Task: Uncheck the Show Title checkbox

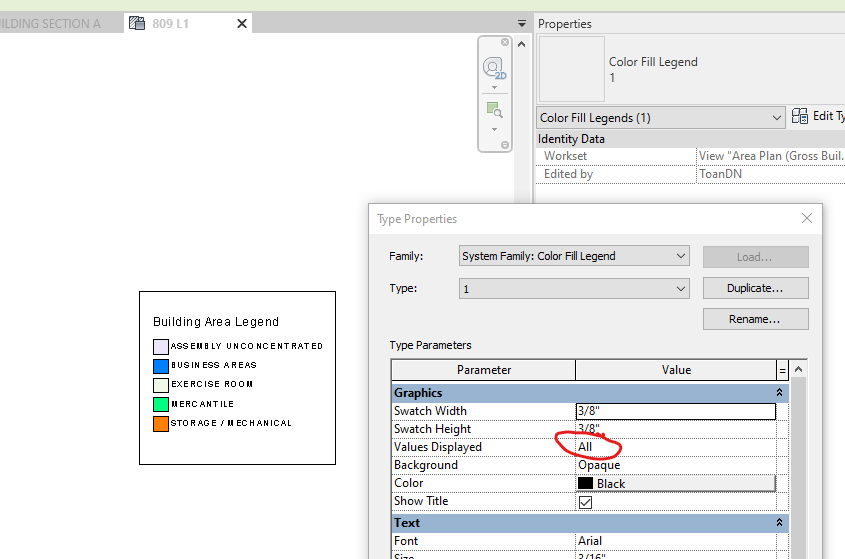Action: tap(585, 502)
